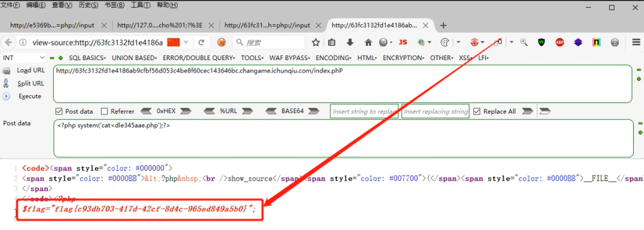The image size is (644, 230).
Task: Expand the HTML menu
Action: pyautogui.click(x=367, y=58)
